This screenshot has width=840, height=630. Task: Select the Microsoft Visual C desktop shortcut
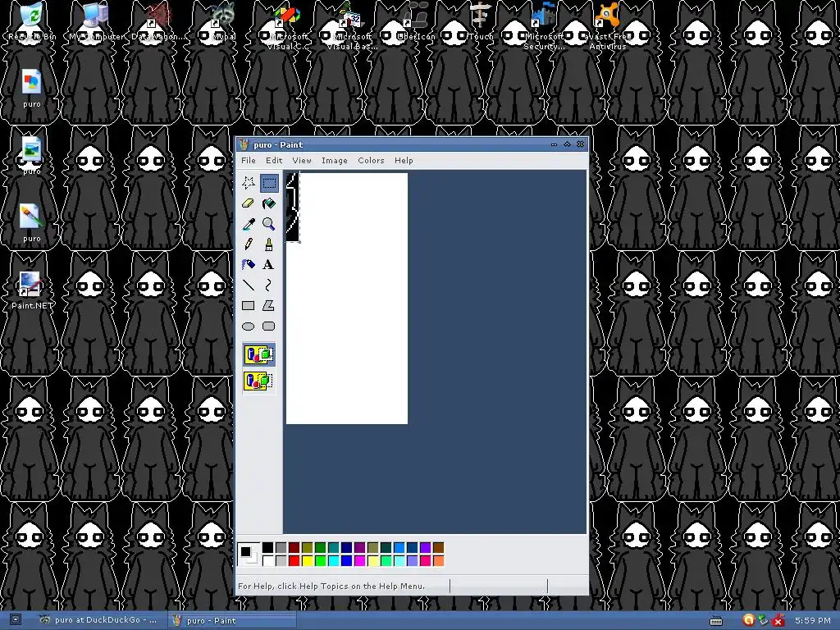point(288,25)
